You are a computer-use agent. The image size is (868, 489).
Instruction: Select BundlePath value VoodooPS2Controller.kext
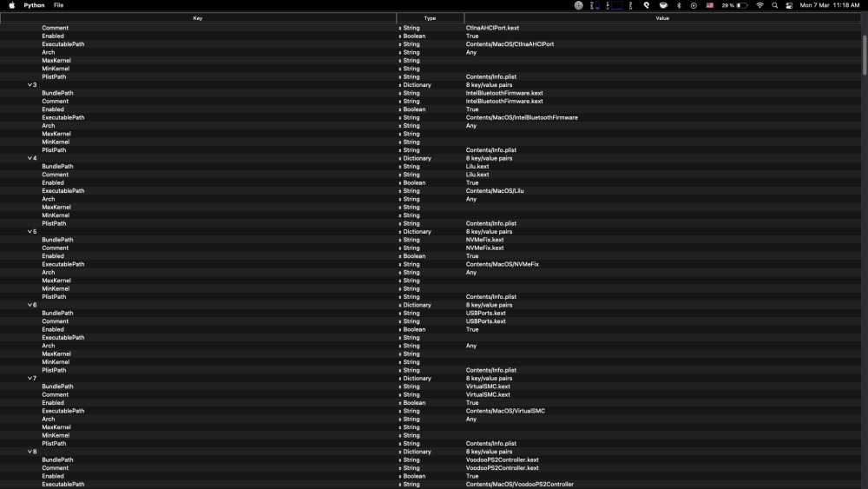point(502,460)
